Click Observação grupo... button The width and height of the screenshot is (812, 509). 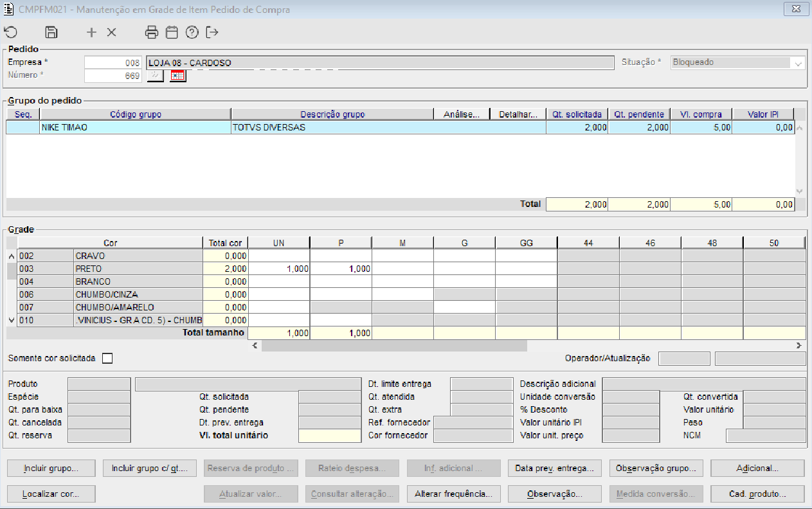point(656,469)
